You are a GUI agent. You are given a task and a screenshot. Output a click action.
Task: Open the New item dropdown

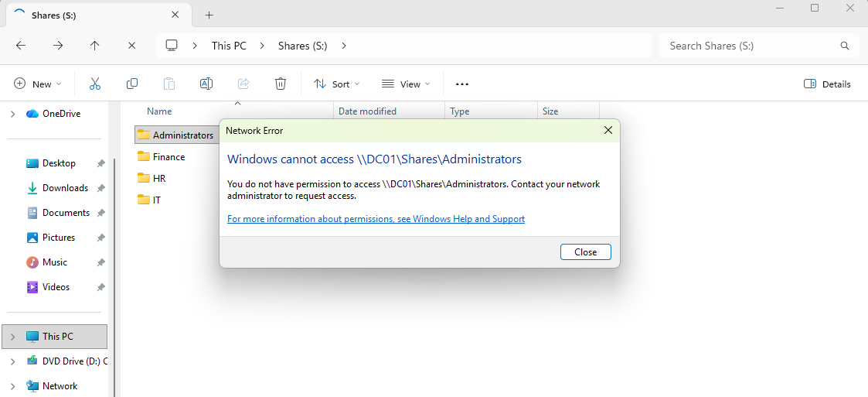pyautogui.click(x=37, y=84)
